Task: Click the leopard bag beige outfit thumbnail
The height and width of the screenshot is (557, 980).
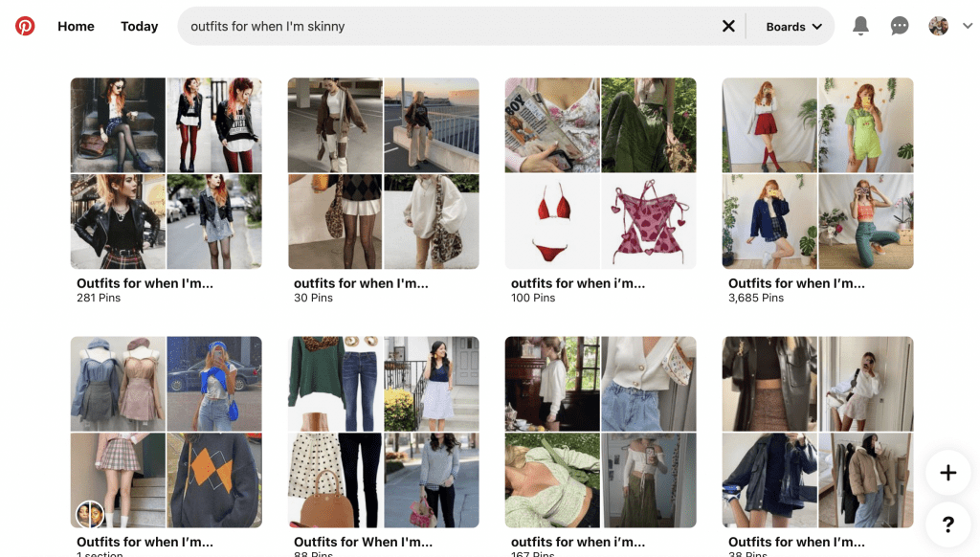Action: (432, 222)
